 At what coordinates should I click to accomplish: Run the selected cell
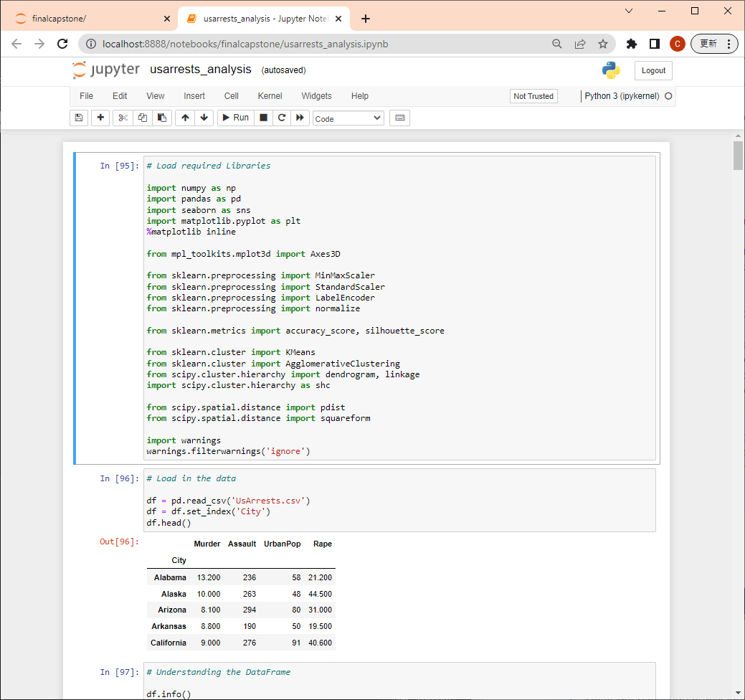[x=235, y=118]
